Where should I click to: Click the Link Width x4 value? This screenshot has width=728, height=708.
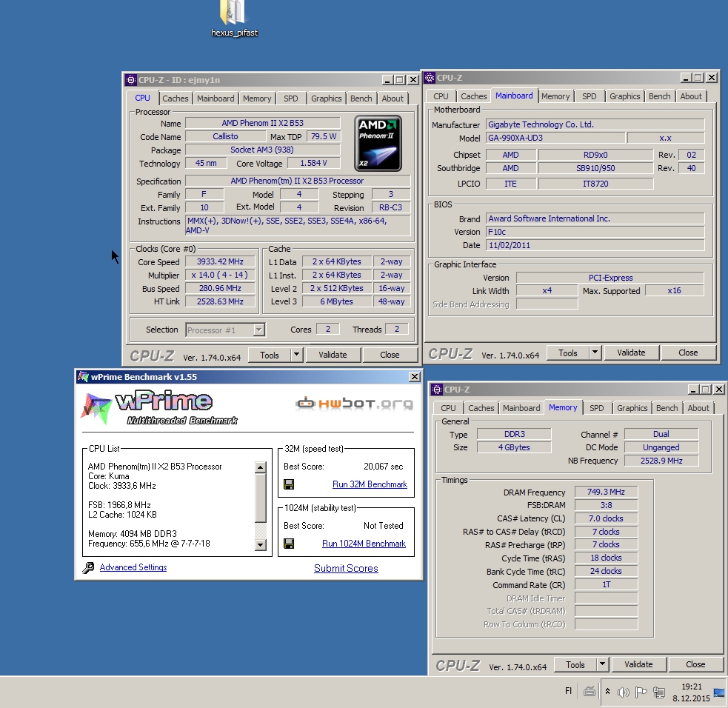click(x=547, y=290)
